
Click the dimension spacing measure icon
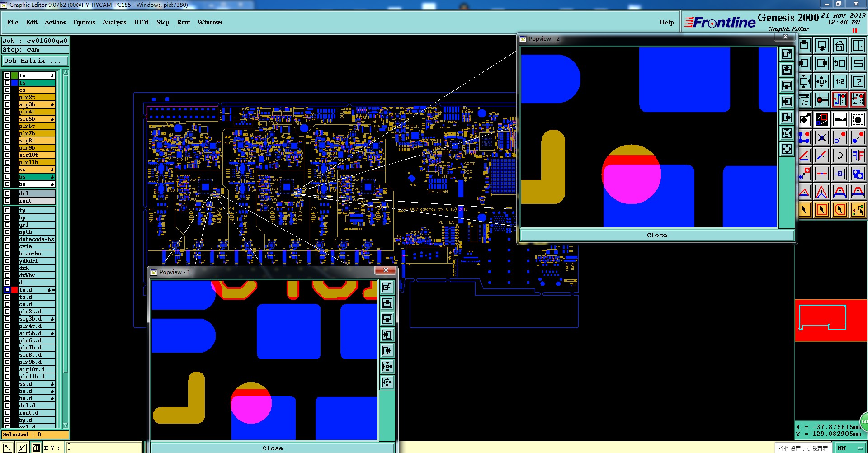click(840, 173)
